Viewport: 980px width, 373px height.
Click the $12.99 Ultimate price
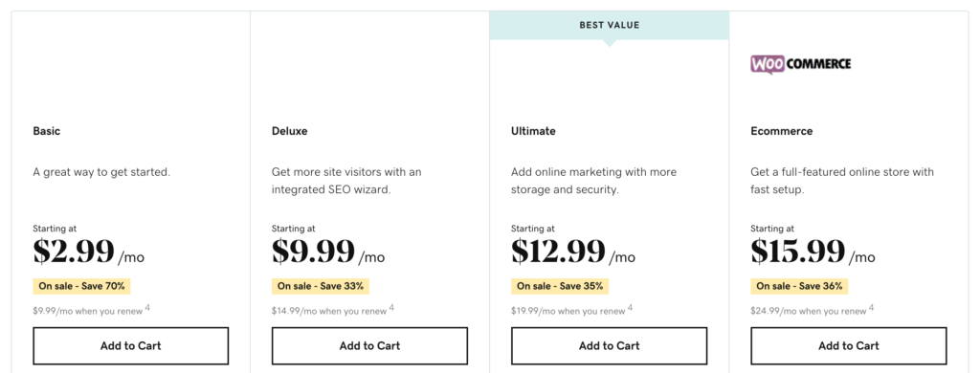click(x=558, y=252)
